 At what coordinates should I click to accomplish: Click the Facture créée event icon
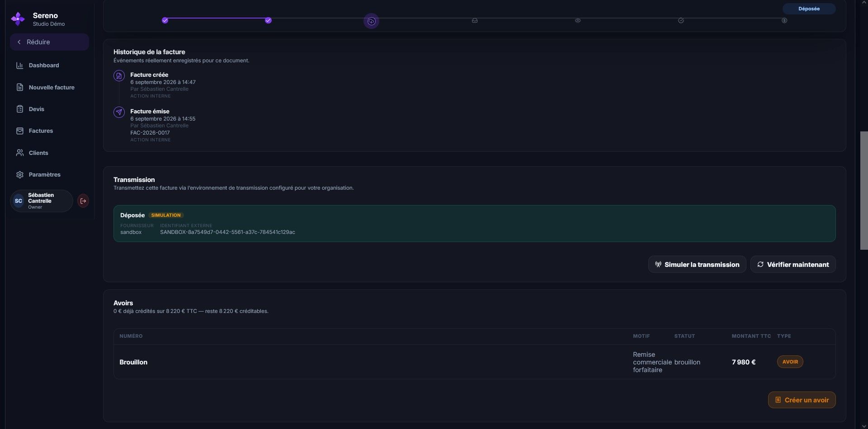pos(119,76)
